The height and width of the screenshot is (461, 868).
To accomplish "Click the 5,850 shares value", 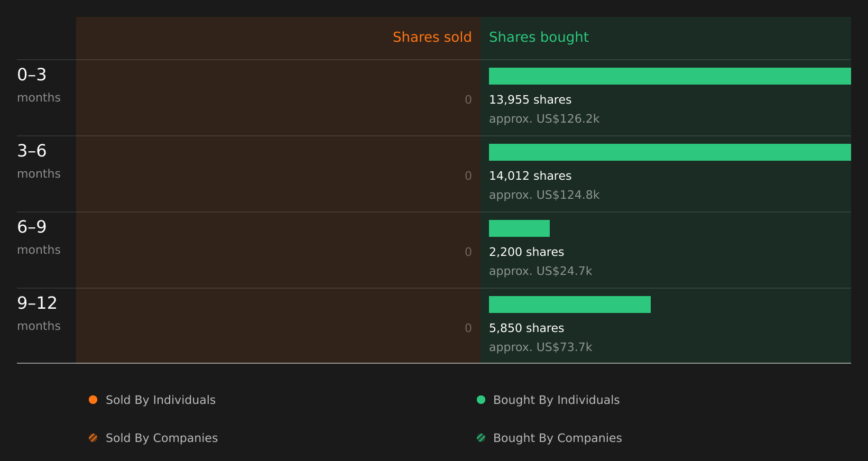I will (527, 328).
